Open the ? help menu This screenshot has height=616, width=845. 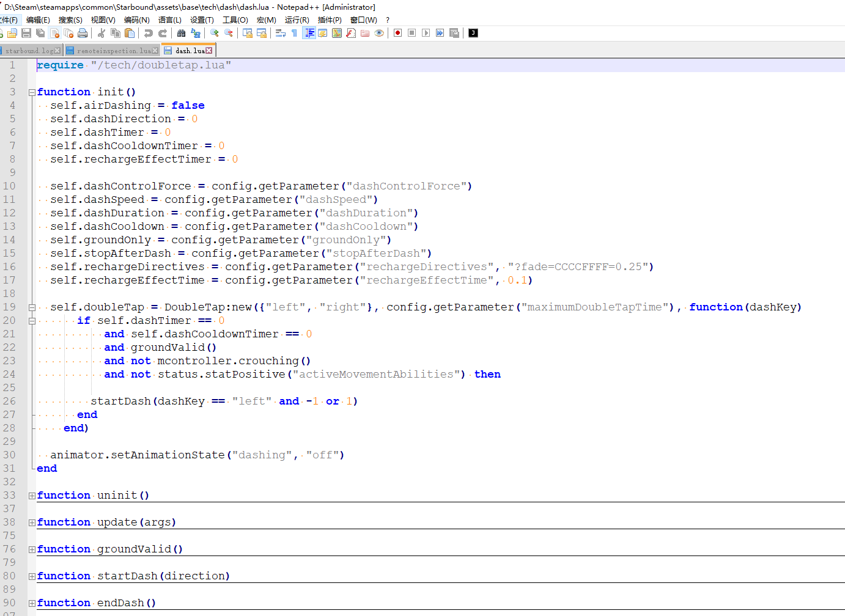pos(388,20)
